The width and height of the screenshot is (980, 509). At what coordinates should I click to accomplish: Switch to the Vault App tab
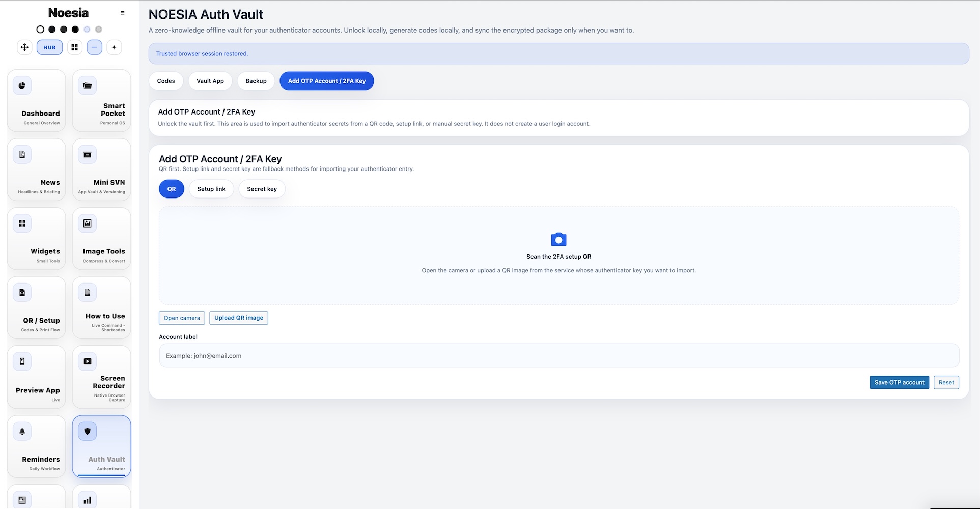[210, 81]
